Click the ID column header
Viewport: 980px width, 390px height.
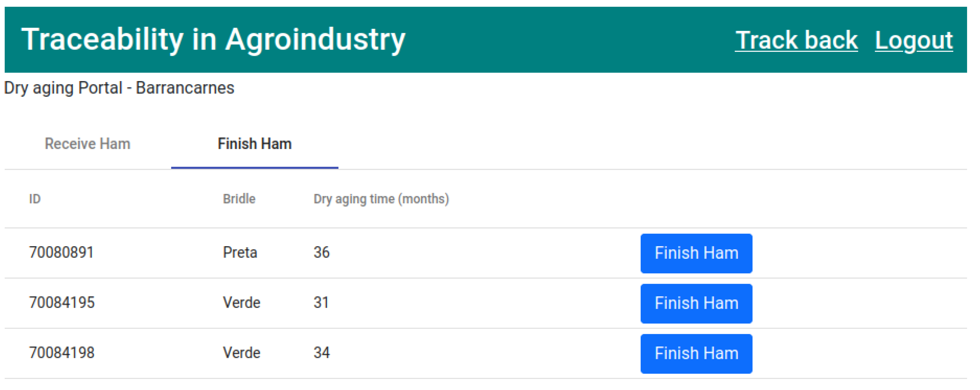point(35,199)
